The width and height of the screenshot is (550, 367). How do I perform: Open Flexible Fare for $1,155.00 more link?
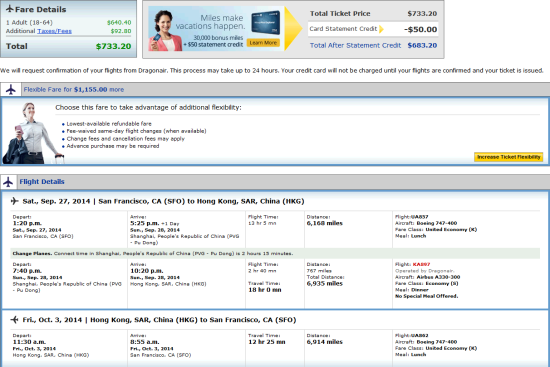click(74, 89)
